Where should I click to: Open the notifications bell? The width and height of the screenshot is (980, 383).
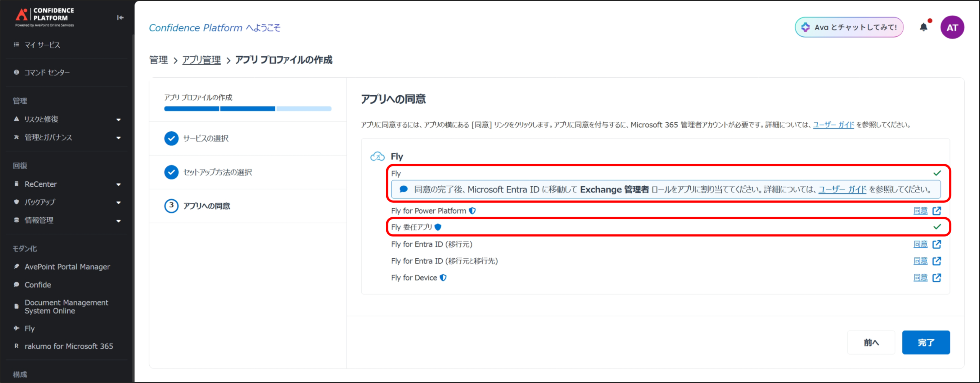(923, 27)
